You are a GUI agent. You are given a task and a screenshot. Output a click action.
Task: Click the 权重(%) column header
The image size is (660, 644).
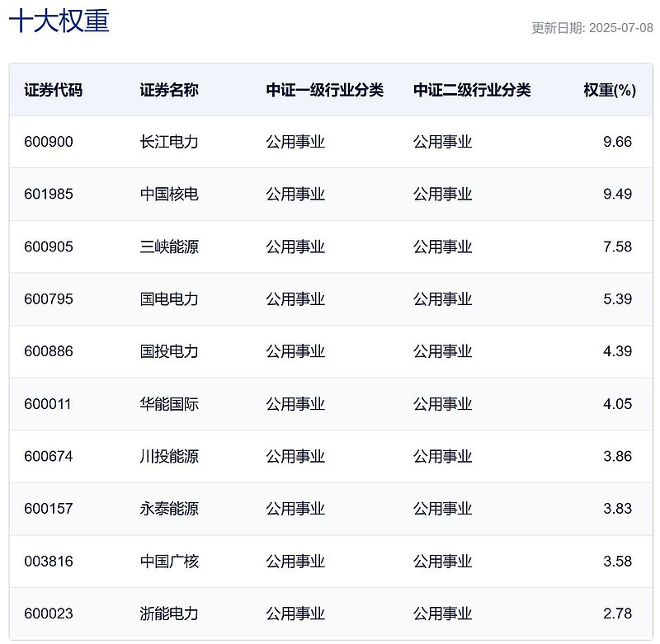pyautogui.click(x=610, y=90)
